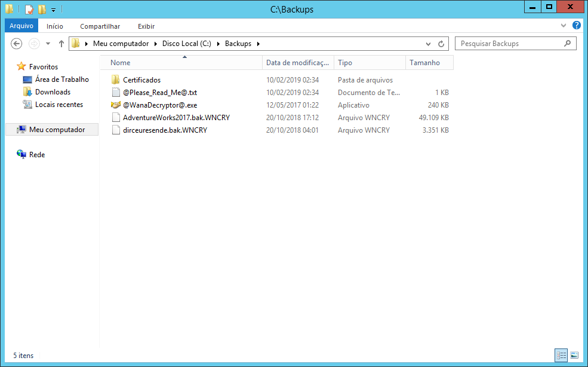Image resolution: width=588 pixels, height=367 pixels.
Task: Open the Arquivo menu tab
Action: (x=21, y=26)
